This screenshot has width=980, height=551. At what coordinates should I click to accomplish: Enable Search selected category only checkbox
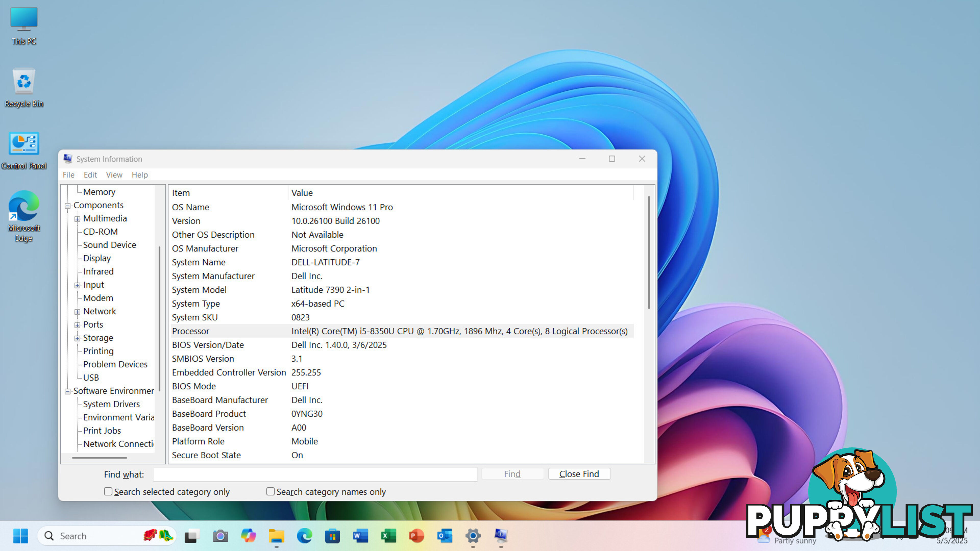pos(108,491)
